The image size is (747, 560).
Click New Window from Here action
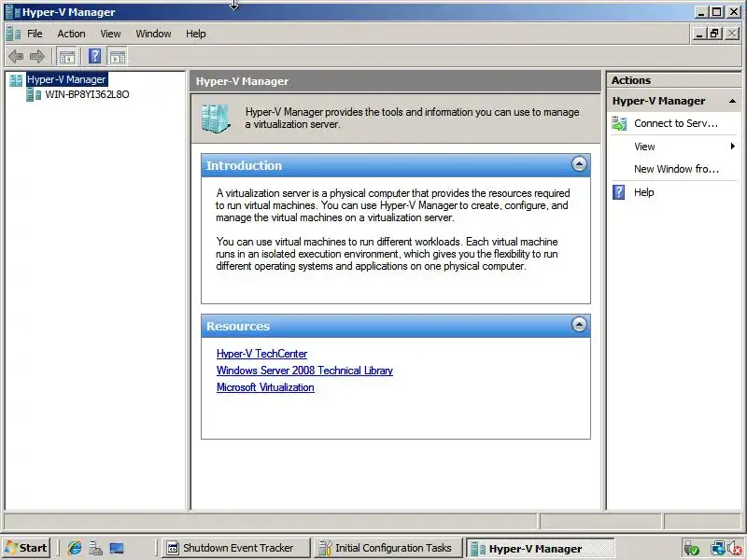[x=676, y=169]
